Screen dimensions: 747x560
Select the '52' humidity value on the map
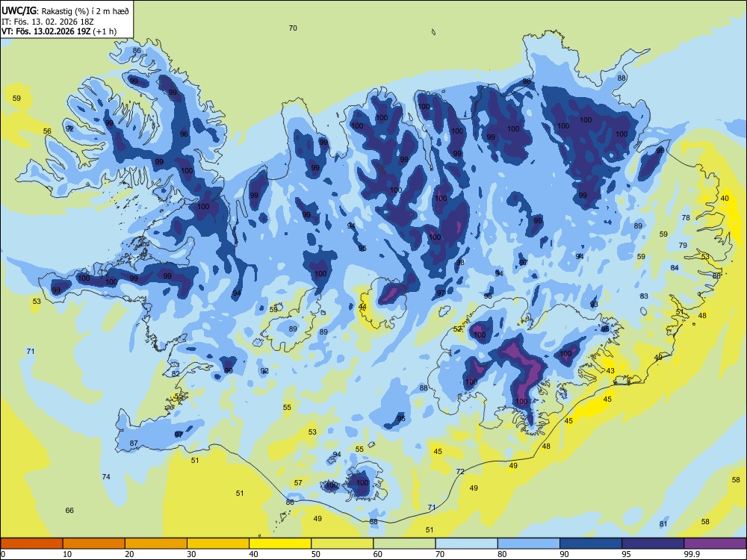pyautogui.click(x=458, y=329)
